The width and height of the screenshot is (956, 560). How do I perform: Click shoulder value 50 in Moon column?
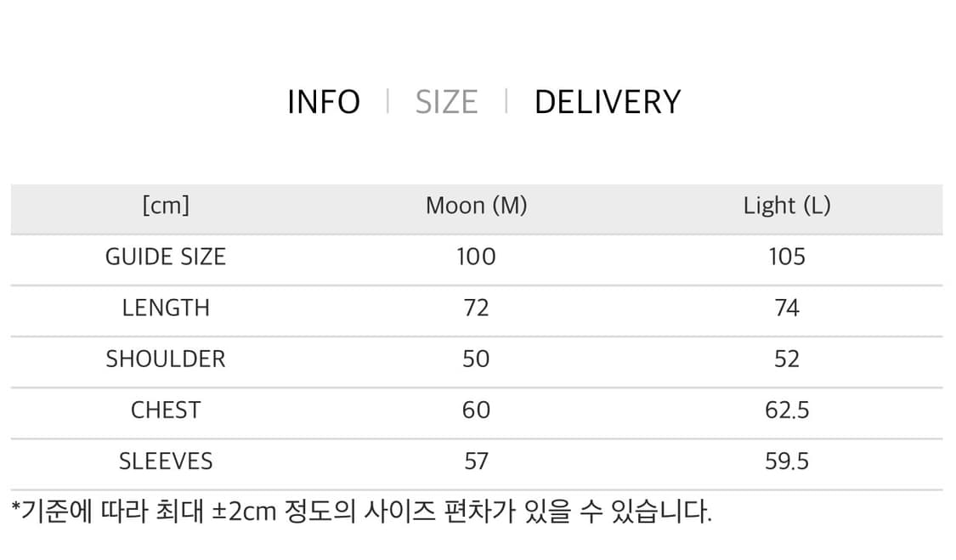coord(476,359)
